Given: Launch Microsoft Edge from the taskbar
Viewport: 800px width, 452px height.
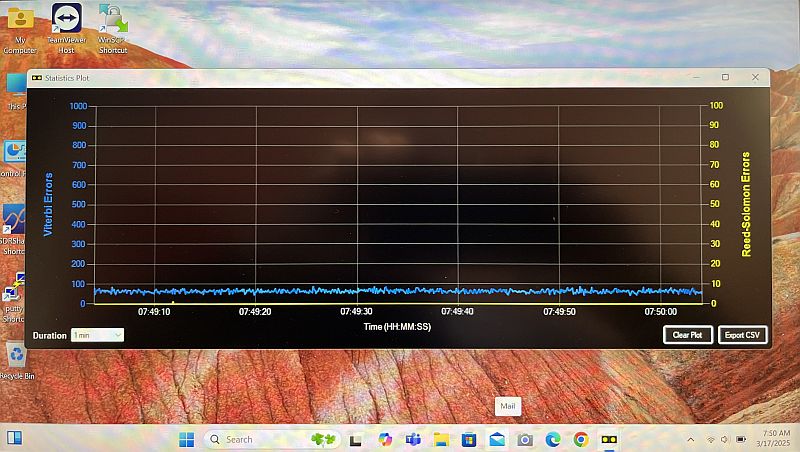Looking at the screenshot, I should click(553, 439).
